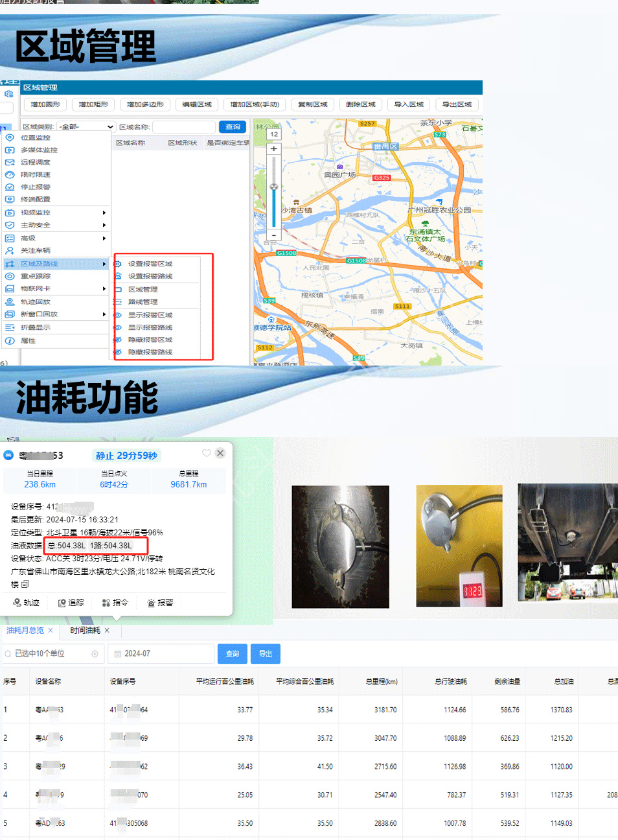Expand the 物联网卡 submenu
618x840 pixels.
(104, 288)
